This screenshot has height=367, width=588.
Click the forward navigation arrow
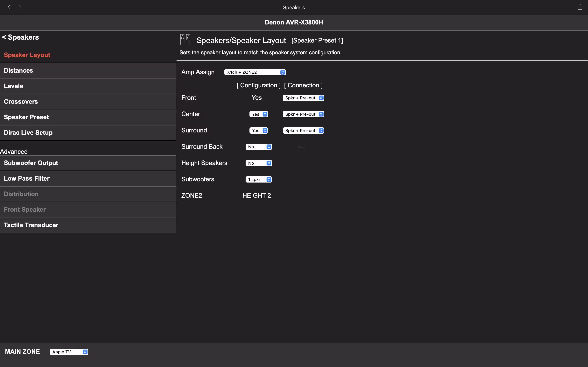(20, 7)
